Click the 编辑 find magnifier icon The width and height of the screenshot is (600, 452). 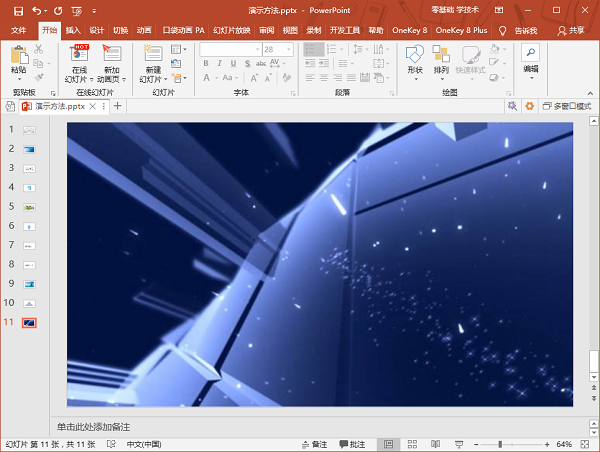[531, 52]
